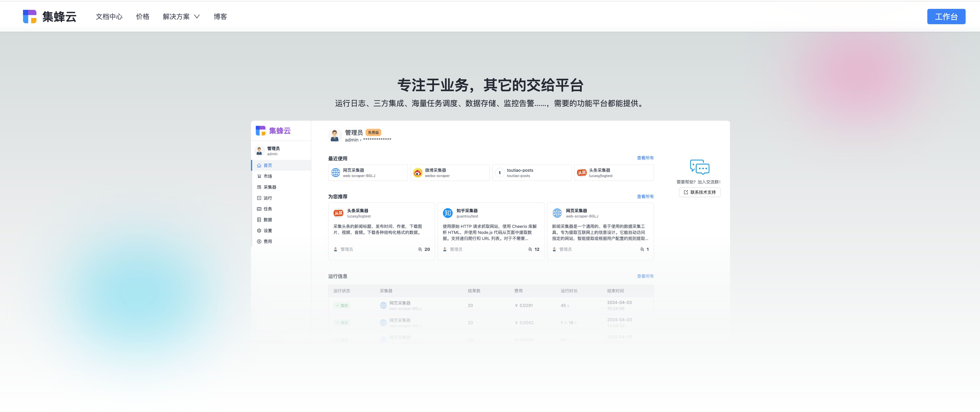Open 运行 sidebar icon item

click(259, 198)
